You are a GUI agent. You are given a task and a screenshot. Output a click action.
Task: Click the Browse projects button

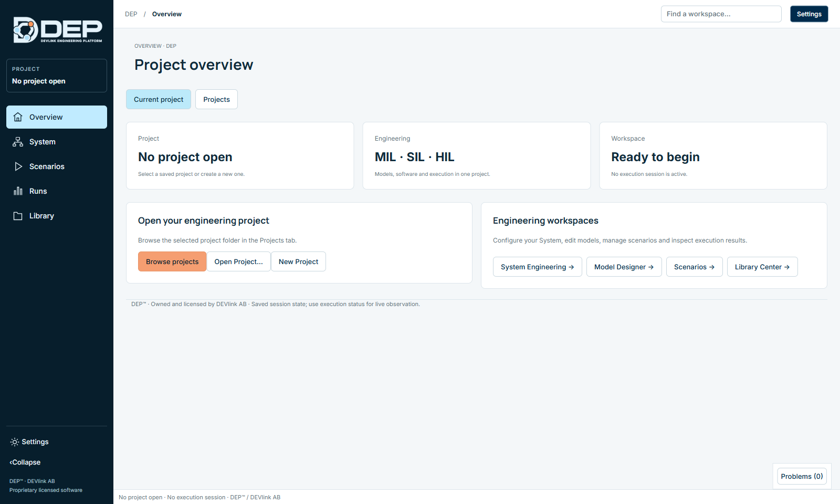click(172, 261)
